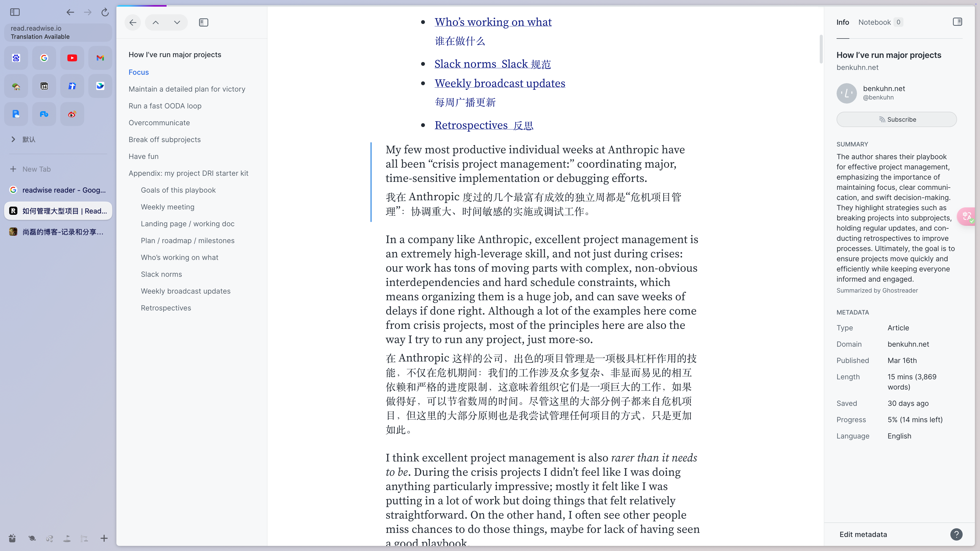Open the Info tab
Viewport: 980px width, 551px height.
point(843,22)
